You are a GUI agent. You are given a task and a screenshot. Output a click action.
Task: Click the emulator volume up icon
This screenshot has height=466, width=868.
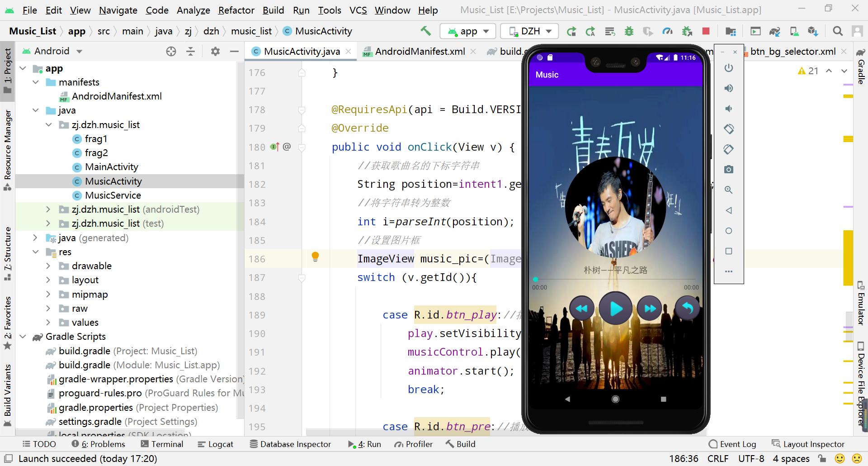[729, 88]
